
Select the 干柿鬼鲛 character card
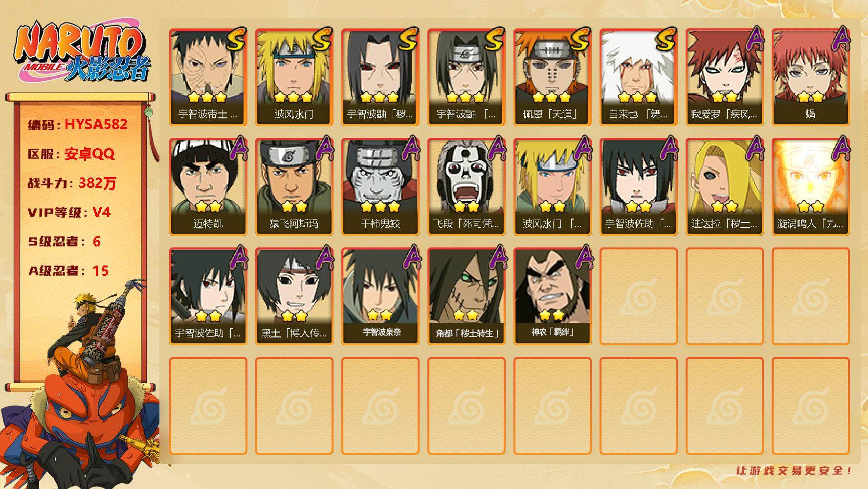(x=380, y=186)
